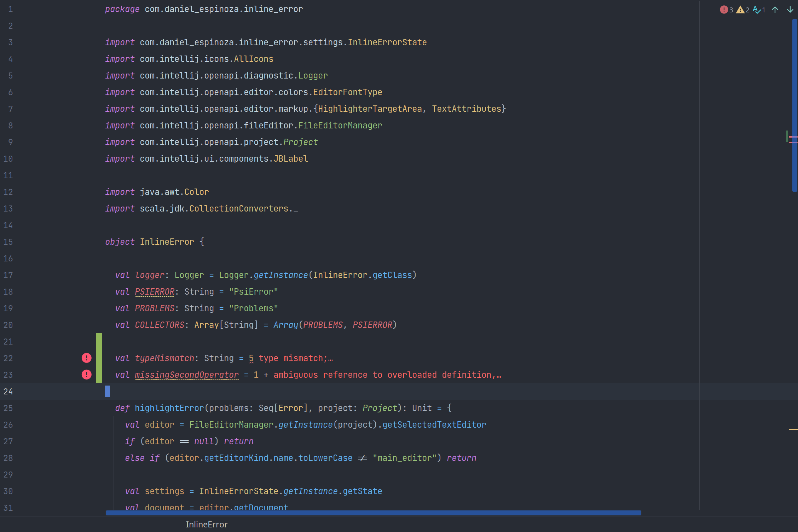The width and height of the screenshot is (798, 532).
Task: Click line number 15 in the gutter
Action: pyautogui.click(x=8, y=242)
